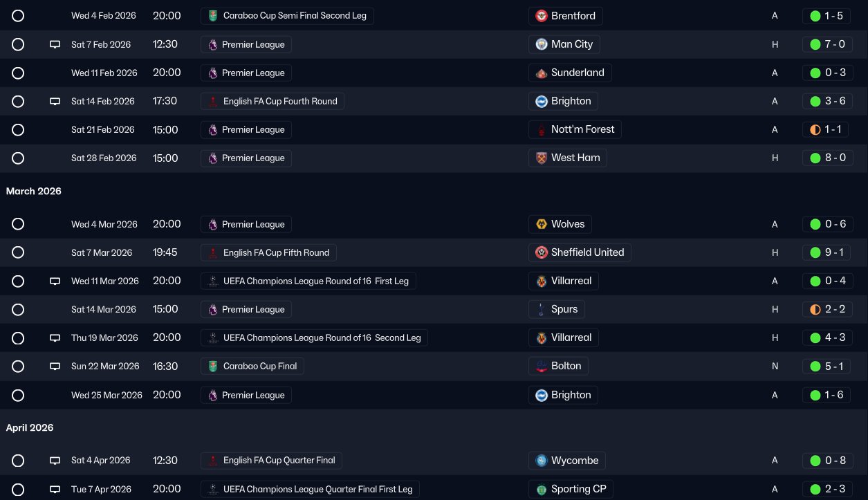Select the circle for the Wycombe fixture
The height and width of the screenshot is (500, 868).
coord(18,461)
